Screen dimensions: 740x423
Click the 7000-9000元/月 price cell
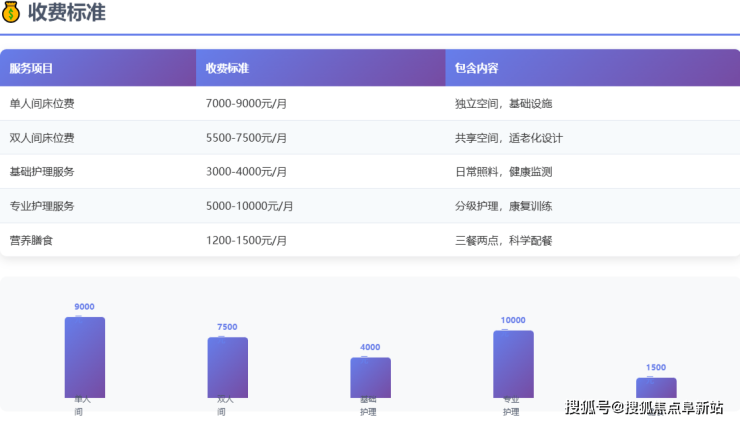coord(246,104)
